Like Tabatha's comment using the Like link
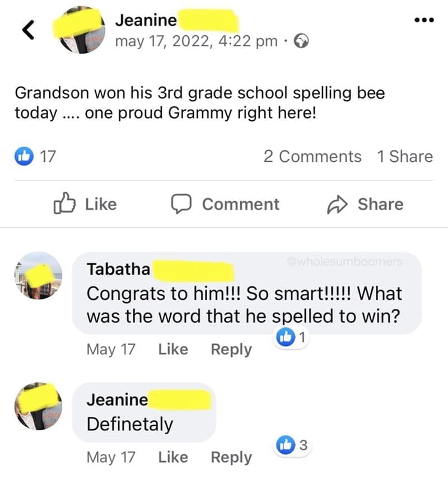This screenshot has height=479, width=448. coord(173,349)
